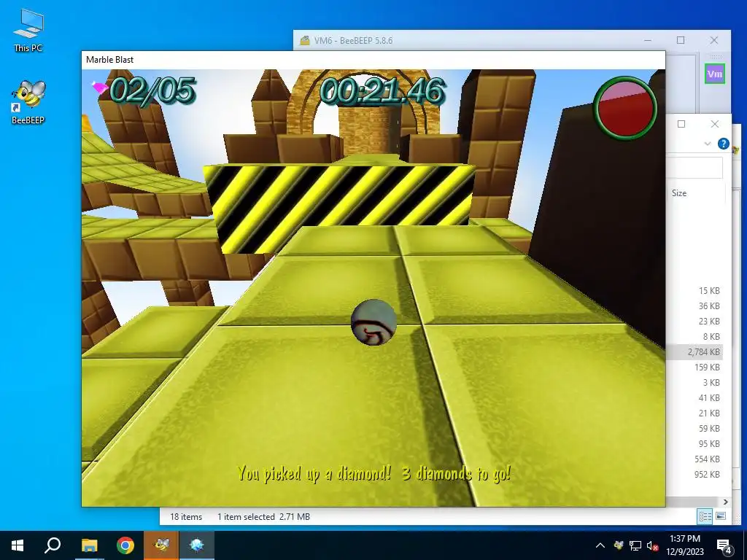This screenshot has width=747, height=560.
Task: Click the File Explorer search box
Action: point(694,168)
